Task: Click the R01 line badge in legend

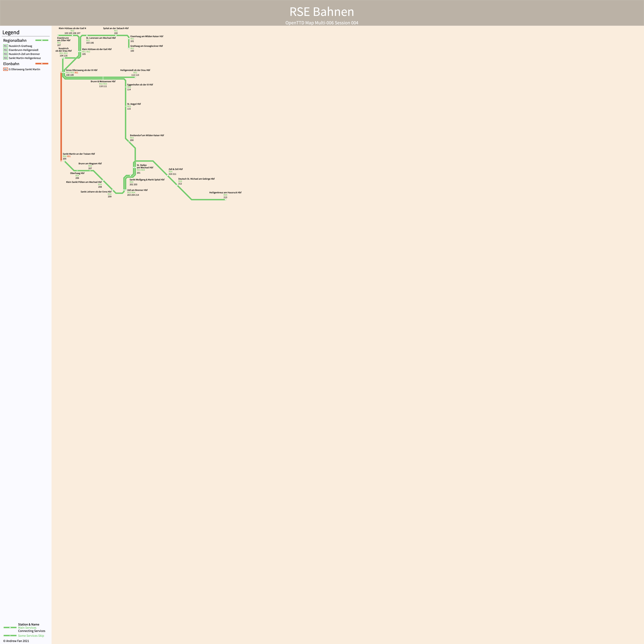Action: [x=6, y=46]
